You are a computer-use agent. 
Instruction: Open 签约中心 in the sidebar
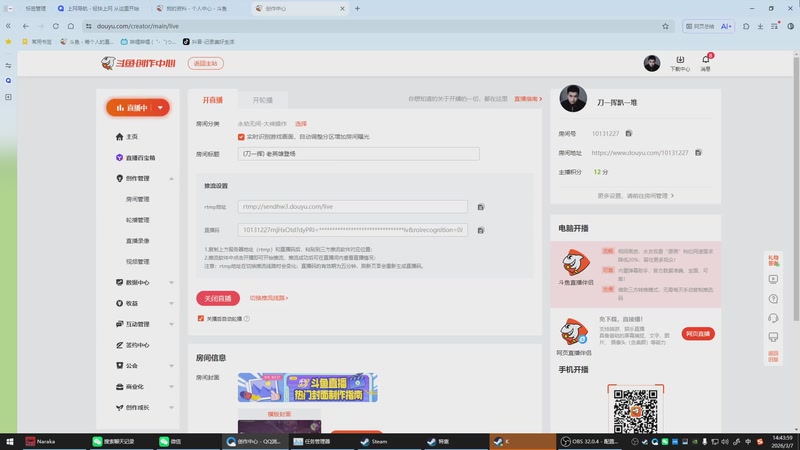tap(133, 345)
